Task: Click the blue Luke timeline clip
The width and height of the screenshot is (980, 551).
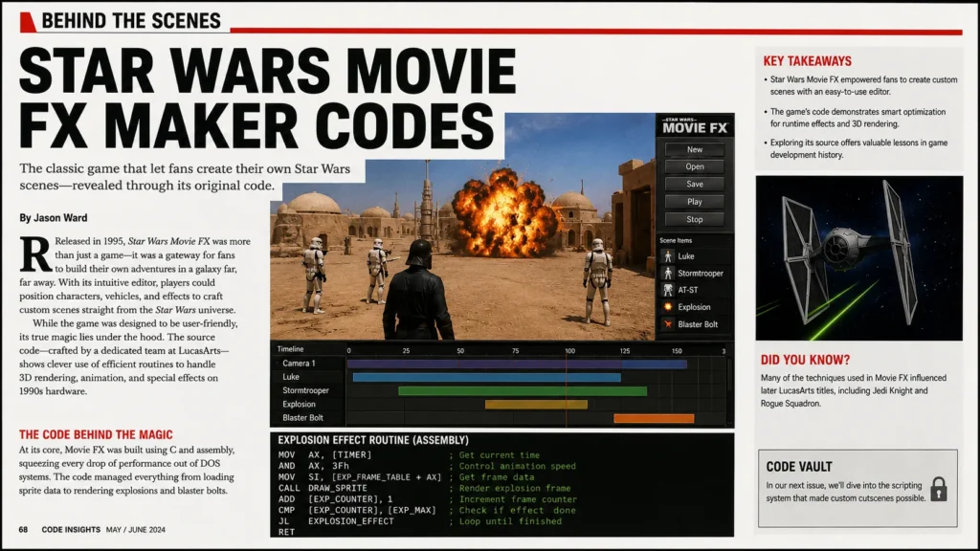Action: point(487,377)
